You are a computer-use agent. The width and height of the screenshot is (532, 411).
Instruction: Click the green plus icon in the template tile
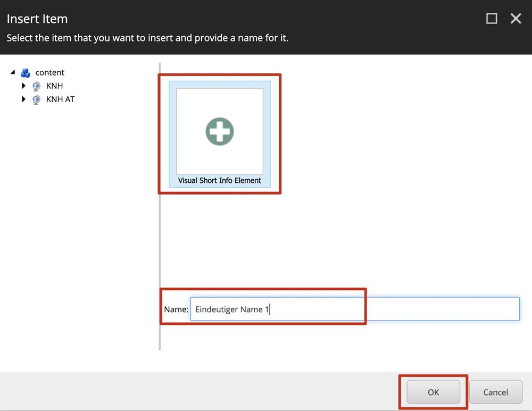pos(220,131)
